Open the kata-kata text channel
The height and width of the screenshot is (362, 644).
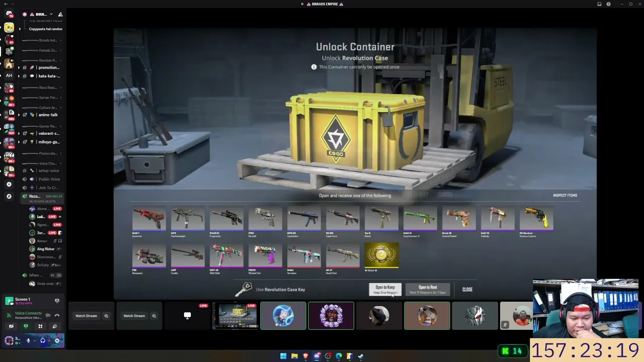tap(43, 76)
